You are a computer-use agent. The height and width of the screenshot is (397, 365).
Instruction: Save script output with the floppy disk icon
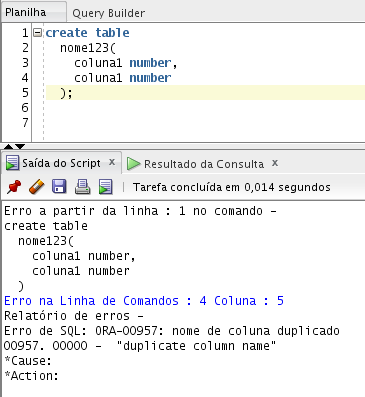click(x=59, y=187)
